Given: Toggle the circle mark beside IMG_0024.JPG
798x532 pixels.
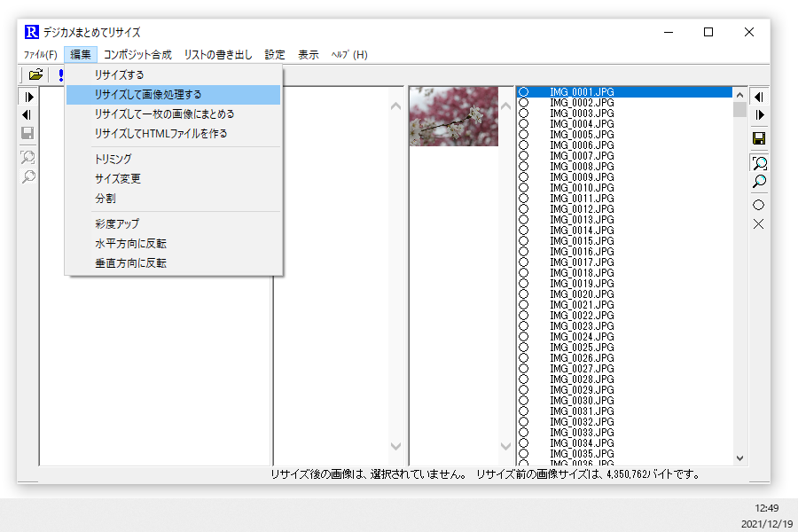Looking at the screenshot, I should pos(524,337).
